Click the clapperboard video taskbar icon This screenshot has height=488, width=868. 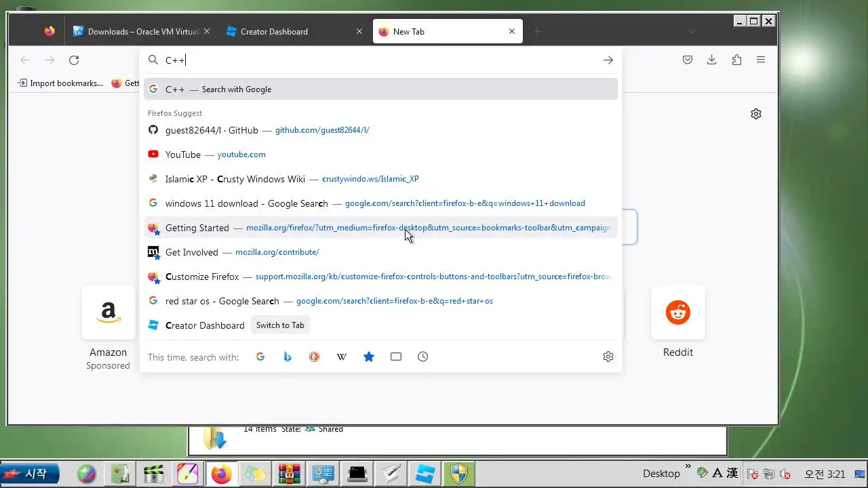click(154, 474)
